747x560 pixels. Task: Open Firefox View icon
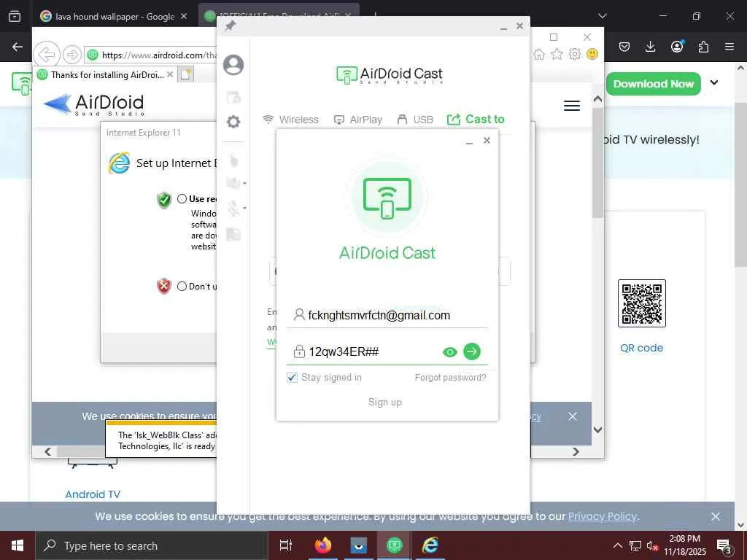(15, 16)
